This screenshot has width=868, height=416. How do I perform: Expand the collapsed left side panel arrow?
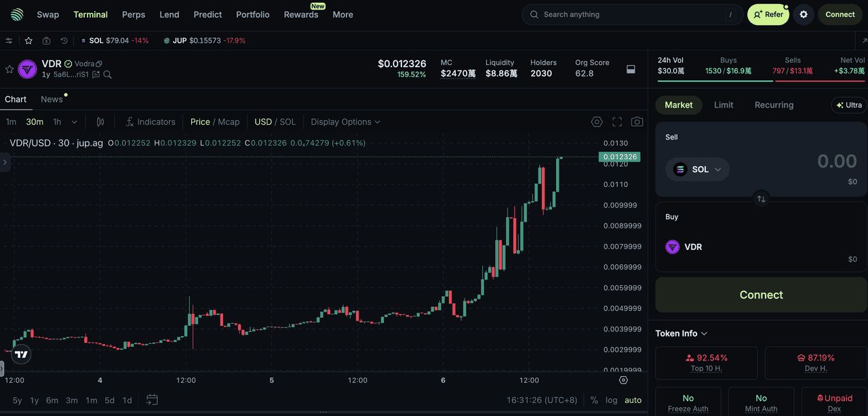pos(5,162)
